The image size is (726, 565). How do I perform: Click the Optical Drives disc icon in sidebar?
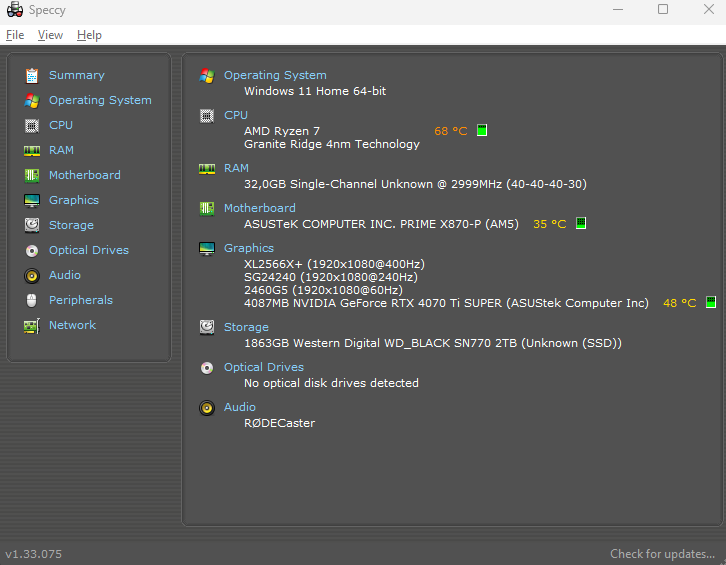pyautogui.click(x=31, y=251)
